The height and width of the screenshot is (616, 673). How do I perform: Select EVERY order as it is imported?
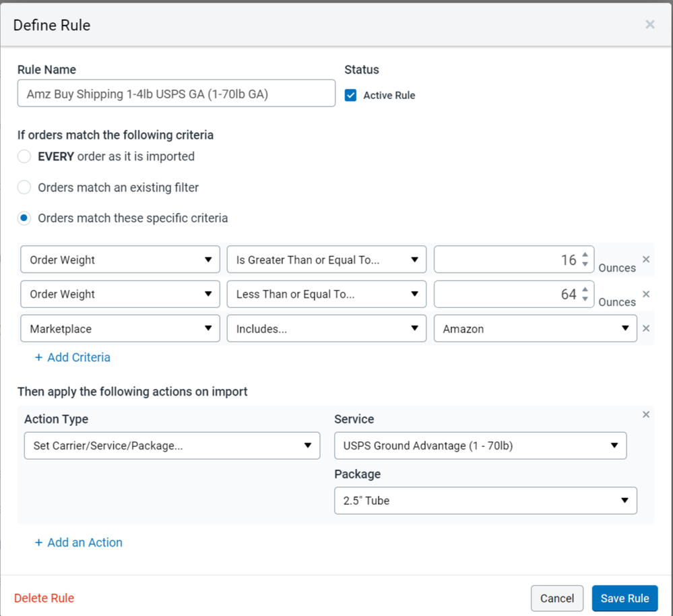pos(24,156)
